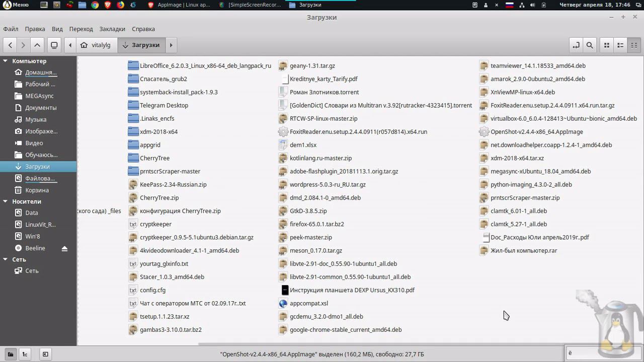
Task: Collapse the Сеть sidebar header section
Action: 6,259
